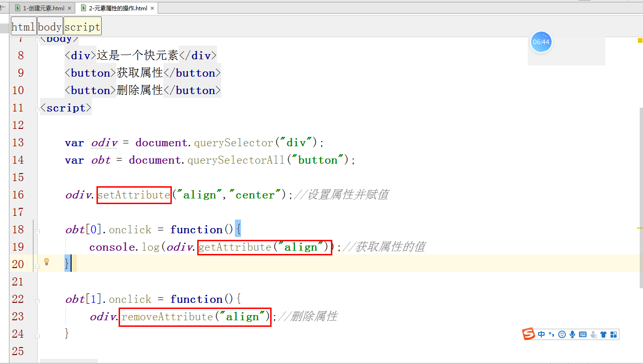Screen dimensions: 643x364
Task: Select html in the breadcrumb bar
Action: point(23,26)
